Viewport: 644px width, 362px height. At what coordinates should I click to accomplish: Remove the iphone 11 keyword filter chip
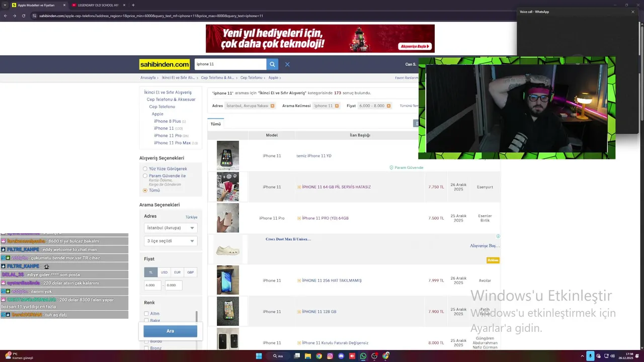[x=337, y=106]
